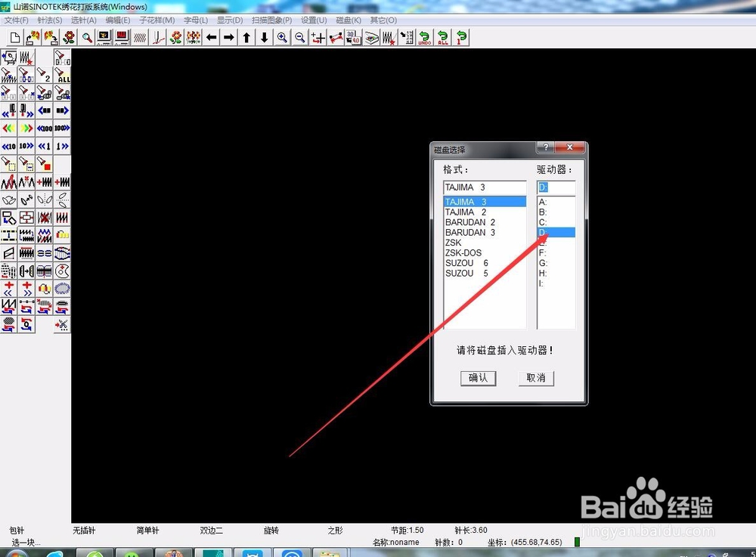The height and width of the screenshot is (557, 756).
Task: Click the flashlight ALL select icon
Action: point(62,75)
